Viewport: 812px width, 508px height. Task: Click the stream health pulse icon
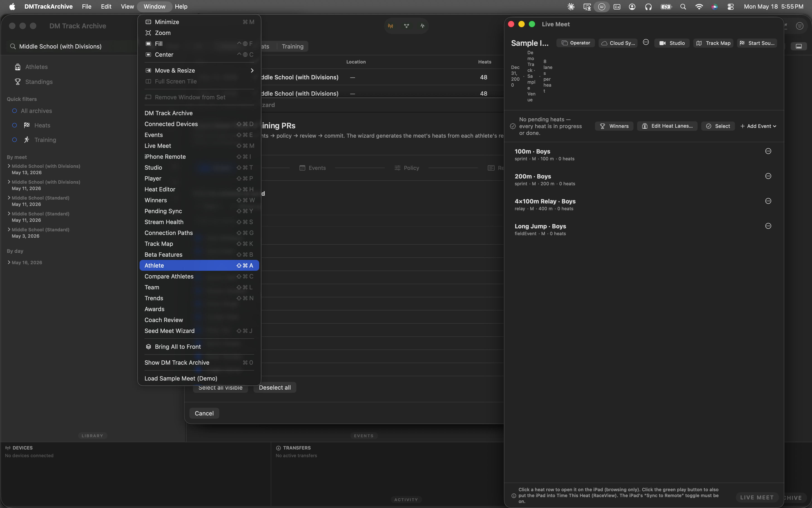[x=422, y=26]
